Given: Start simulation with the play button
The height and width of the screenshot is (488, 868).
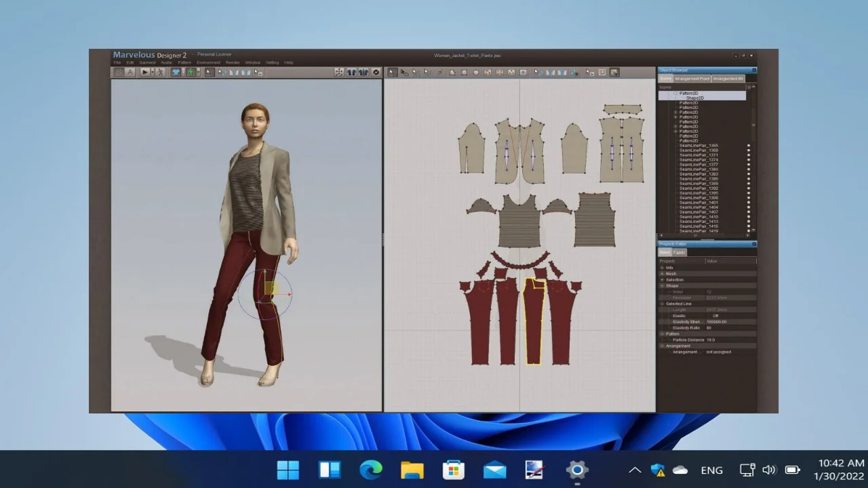Looking at the screenshot, I should tap(145, 72).
